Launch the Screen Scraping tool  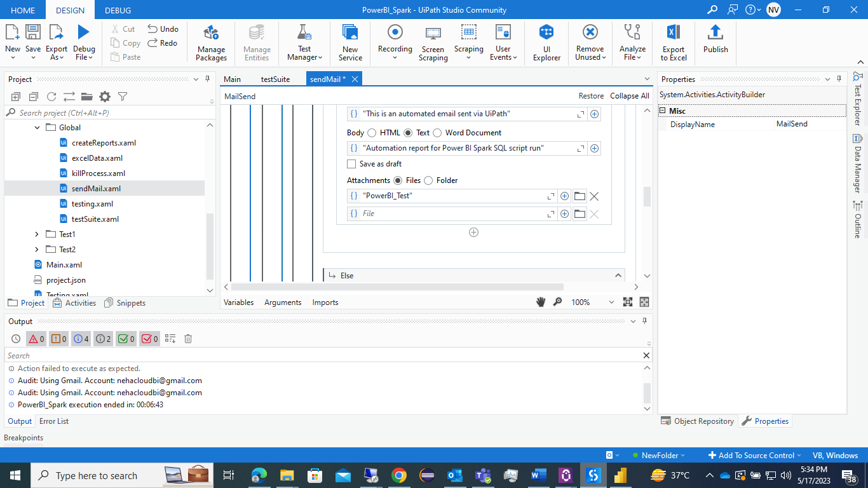tap(433, 43)
